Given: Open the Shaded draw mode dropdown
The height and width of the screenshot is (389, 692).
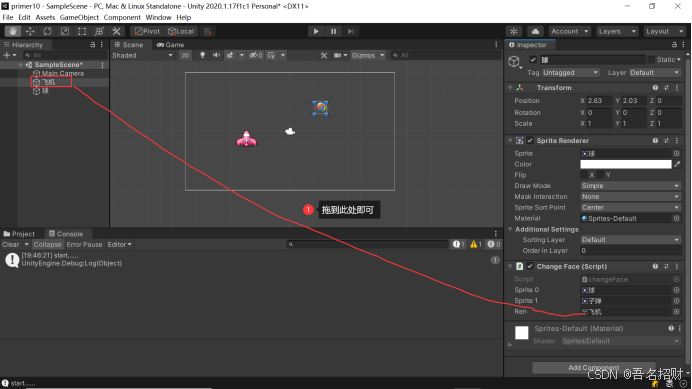Looking at the screenshot, I should click(x=143, y=55).
